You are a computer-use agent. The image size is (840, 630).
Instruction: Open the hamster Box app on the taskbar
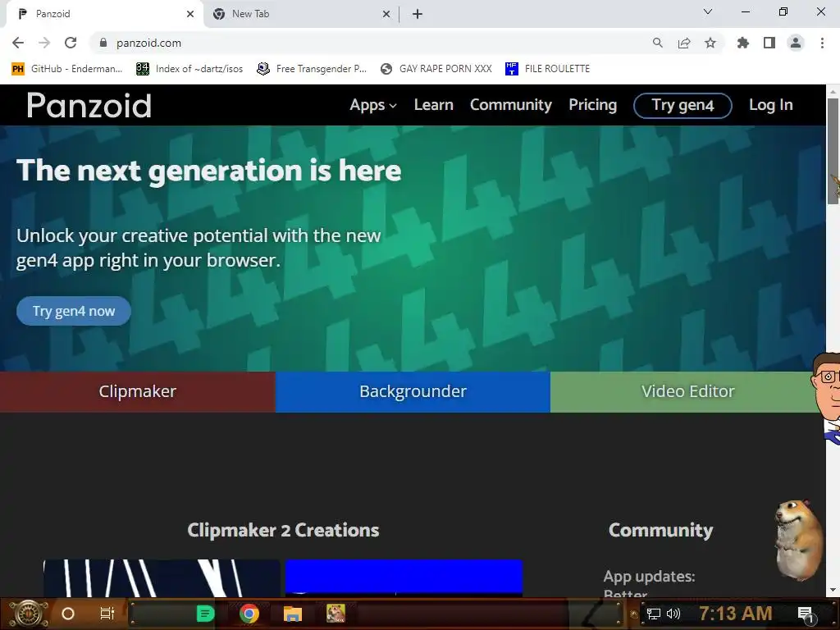336,613
